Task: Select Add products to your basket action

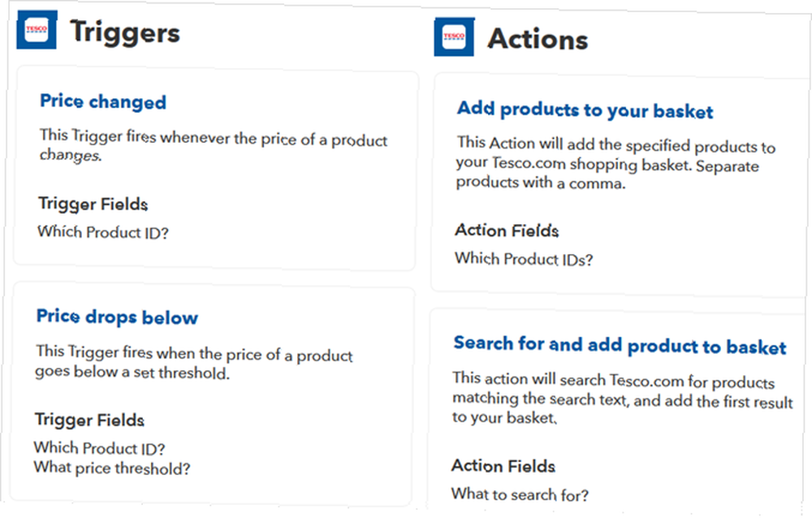Action: click(x=585, y=110)
